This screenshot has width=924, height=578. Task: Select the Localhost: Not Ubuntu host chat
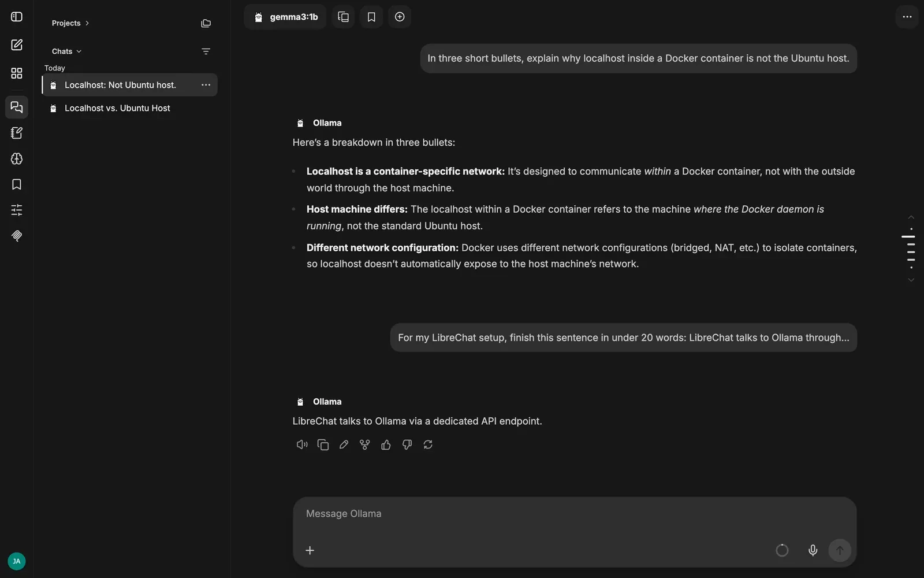[130, 85]
